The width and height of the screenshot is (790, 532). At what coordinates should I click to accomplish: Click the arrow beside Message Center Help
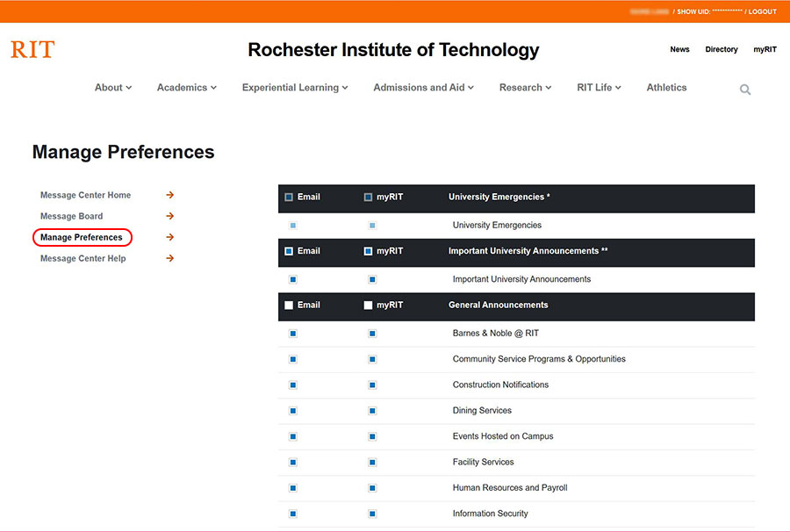pos(170,258)
